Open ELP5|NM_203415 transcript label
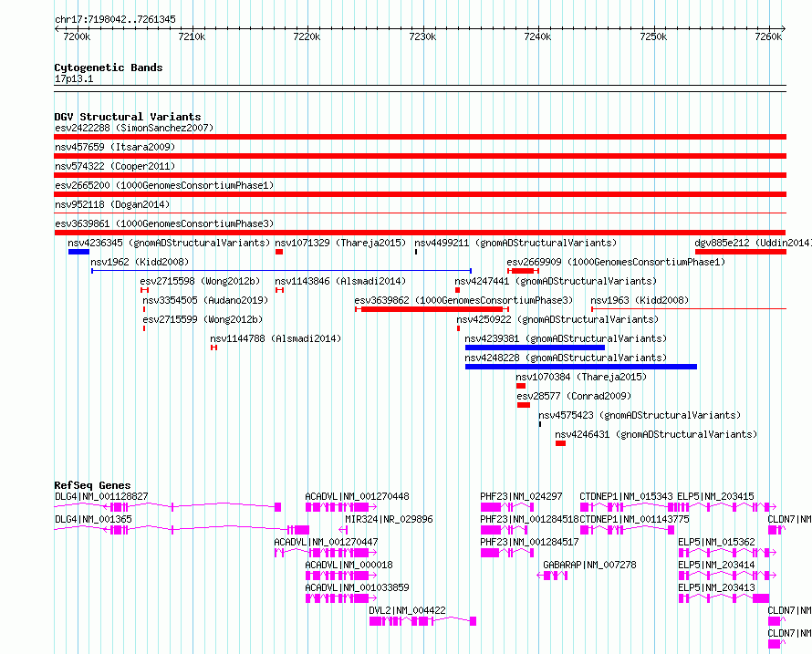Screen dimensions: 812x654 click(x=715, y=496)
